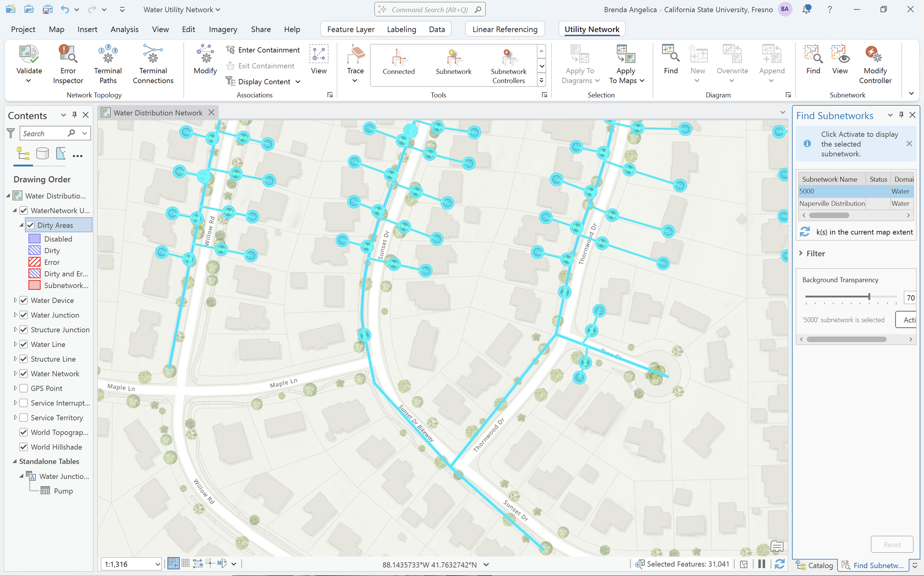Adjust the Background Transparency slider
This screenshot has height=576, width=924.
click(x=869, y=296)
